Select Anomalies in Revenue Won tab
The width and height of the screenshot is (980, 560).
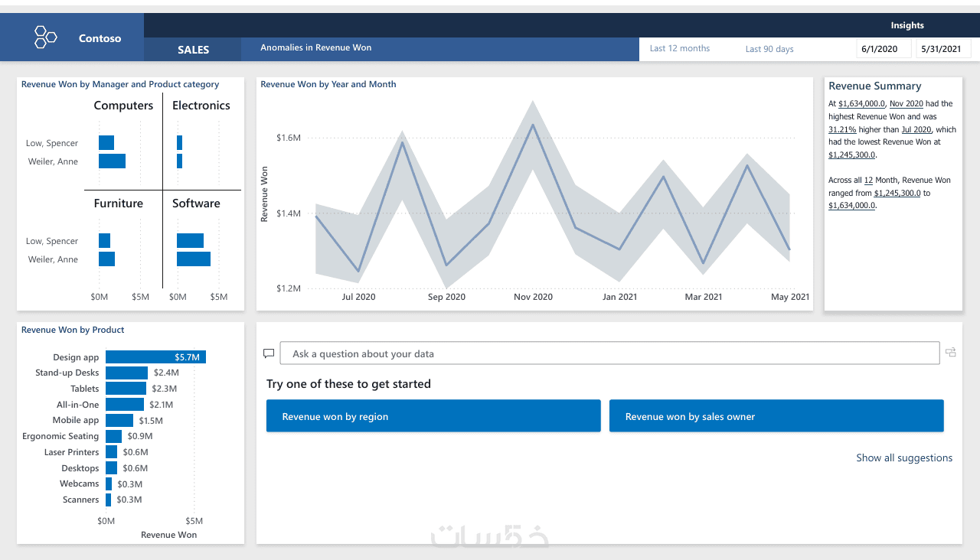pyautogui.click(x=315, y=47)
